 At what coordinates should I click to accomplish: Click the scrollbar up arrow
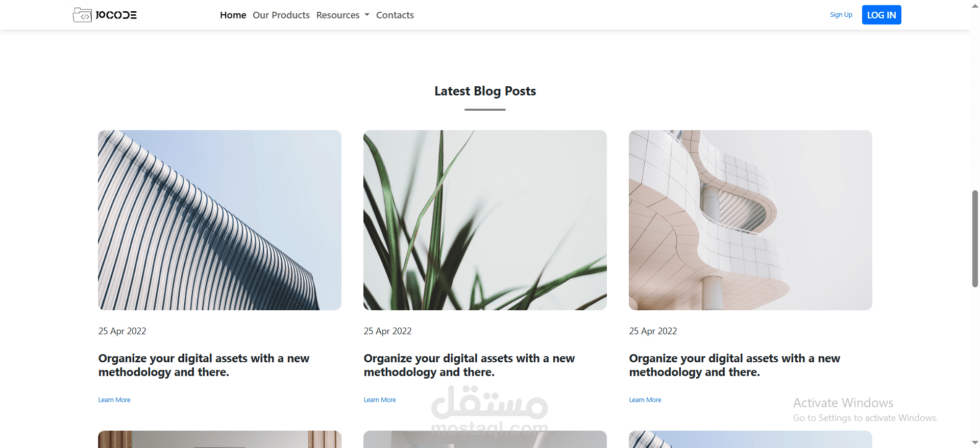click(x=975, y=5)
